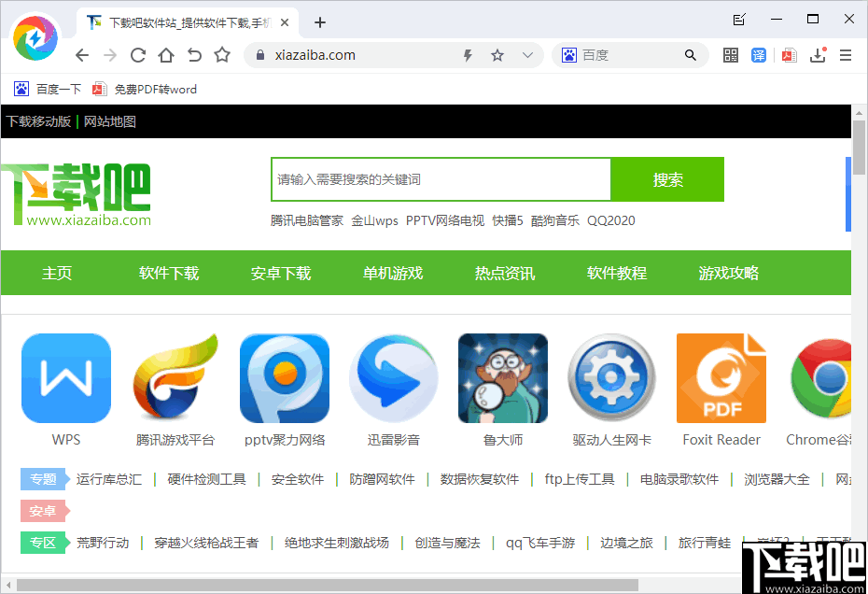Click the browser back arrow

82,55
